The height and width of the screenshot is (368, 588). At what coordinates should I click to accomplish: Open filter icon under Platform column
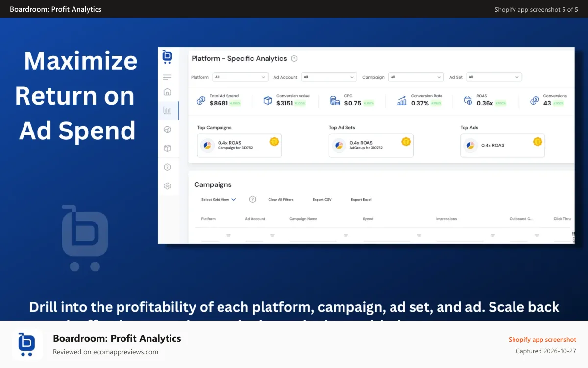228,236
